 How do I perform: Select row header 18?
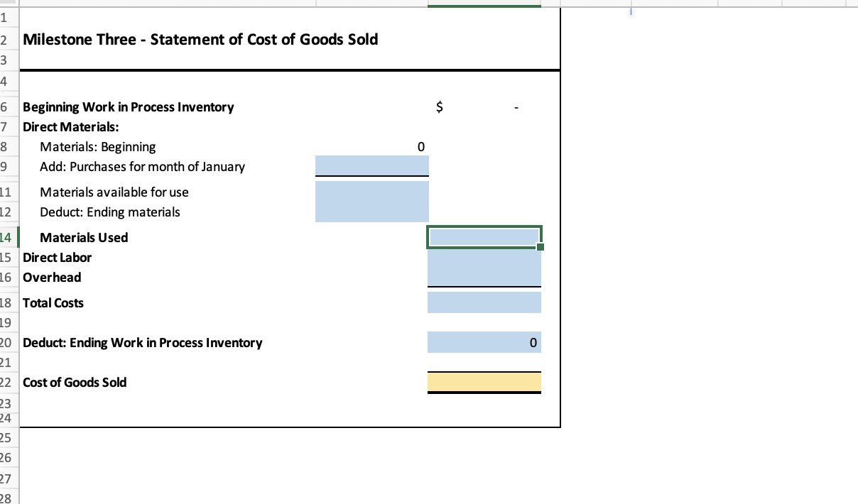click(x=9, y=303)
